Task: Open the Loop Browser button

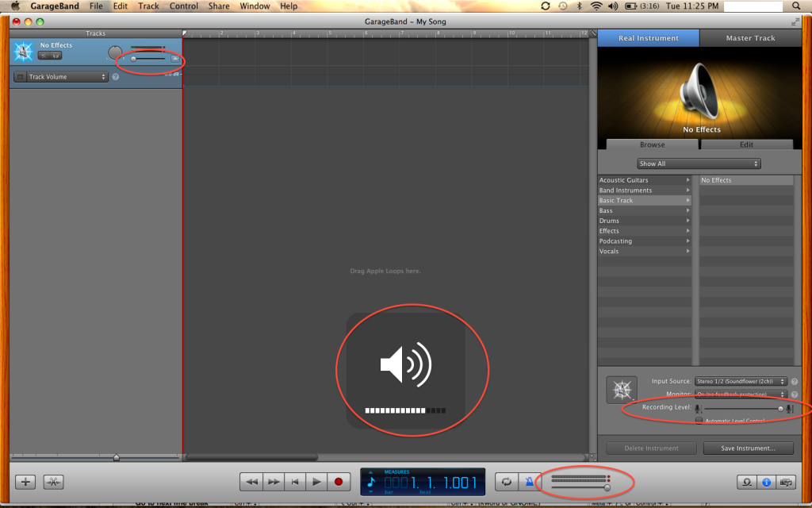Action: pyautogui.click(x=746, y=482)
